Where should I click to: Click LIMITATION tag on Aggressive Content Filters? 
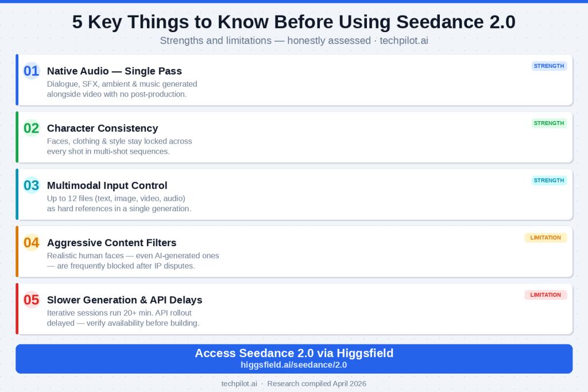click(x=546, y=238)
